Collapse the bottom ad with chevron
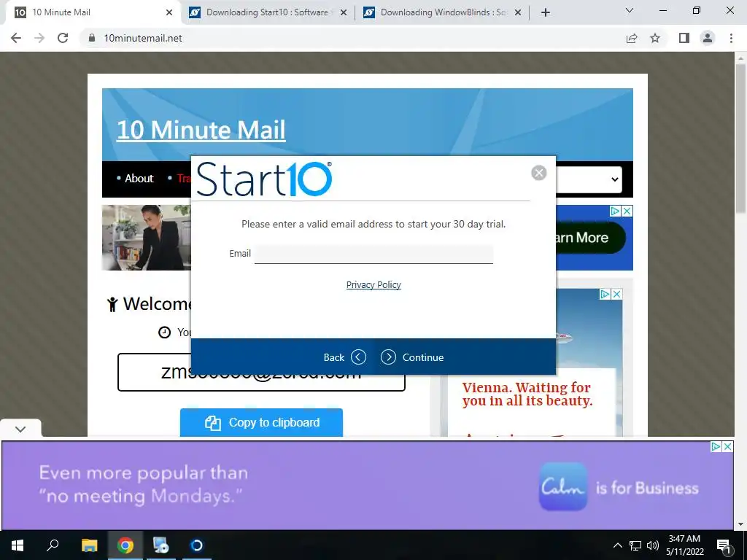747x560 pixels. tap(20, 429)
